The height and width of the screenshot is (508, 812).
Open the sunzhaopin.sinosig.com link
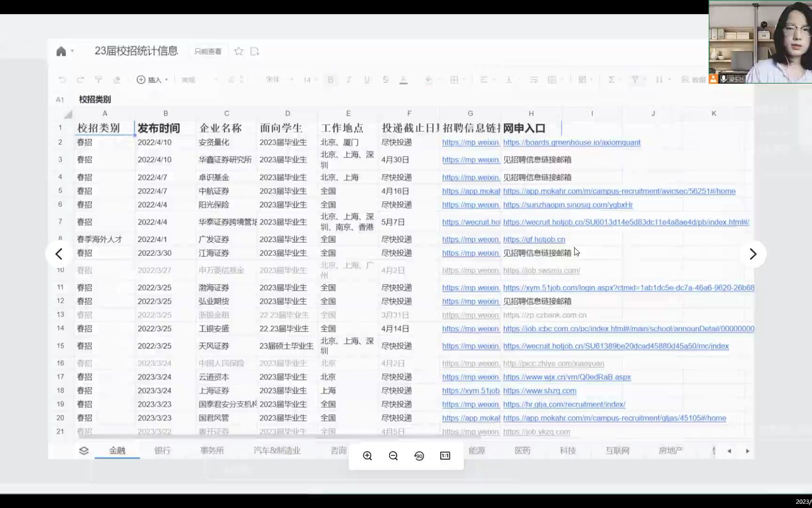coord(568,205)
